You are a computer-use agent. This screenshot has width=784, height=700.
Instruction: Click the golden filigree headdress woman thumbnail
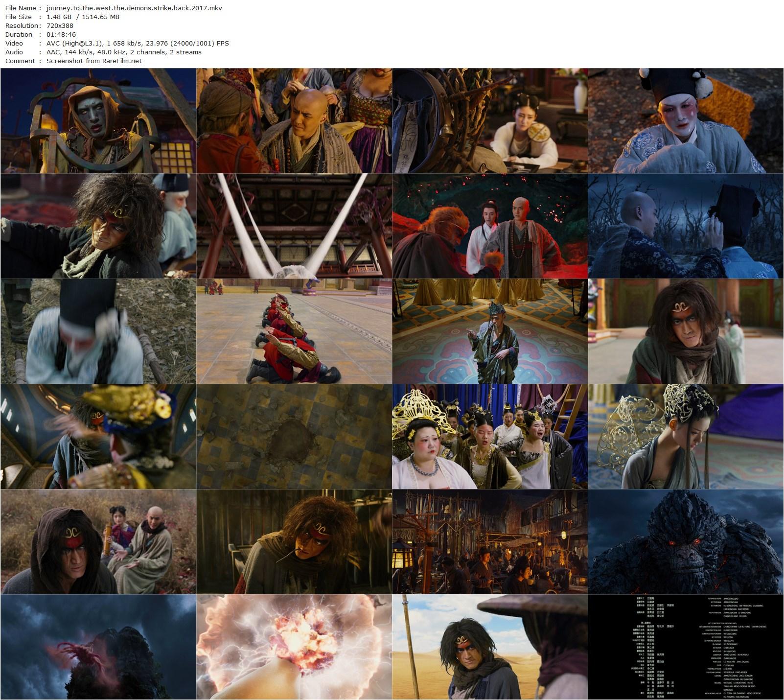point(686,437)
